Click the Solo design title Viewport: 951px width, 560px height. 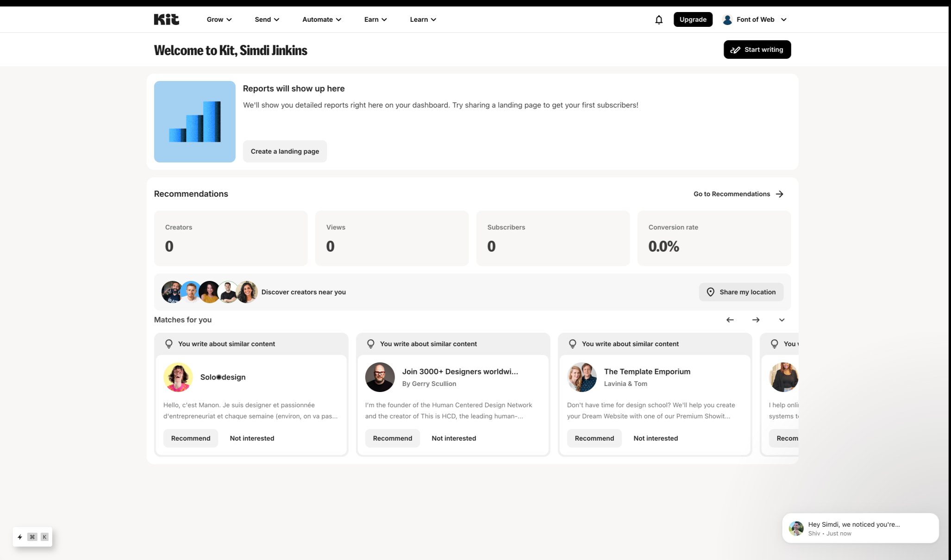point(223,377)
